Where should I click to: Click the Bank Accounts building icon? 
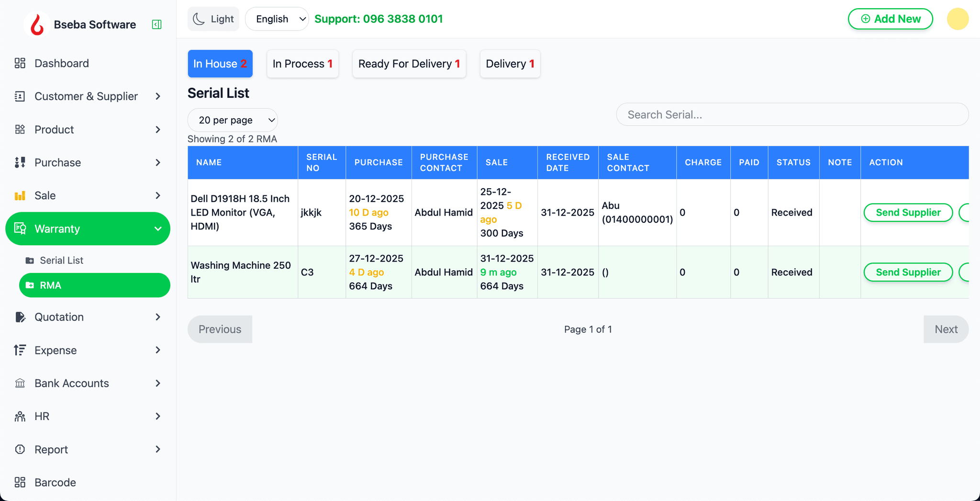click(20, 383)
